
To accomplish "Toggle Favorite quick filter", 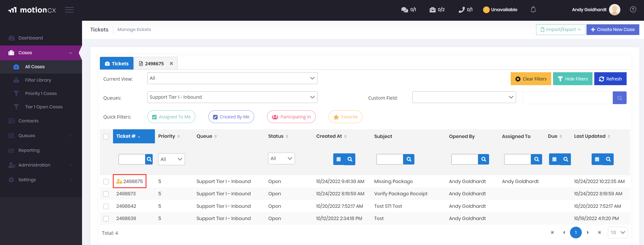I will point(345,117).
